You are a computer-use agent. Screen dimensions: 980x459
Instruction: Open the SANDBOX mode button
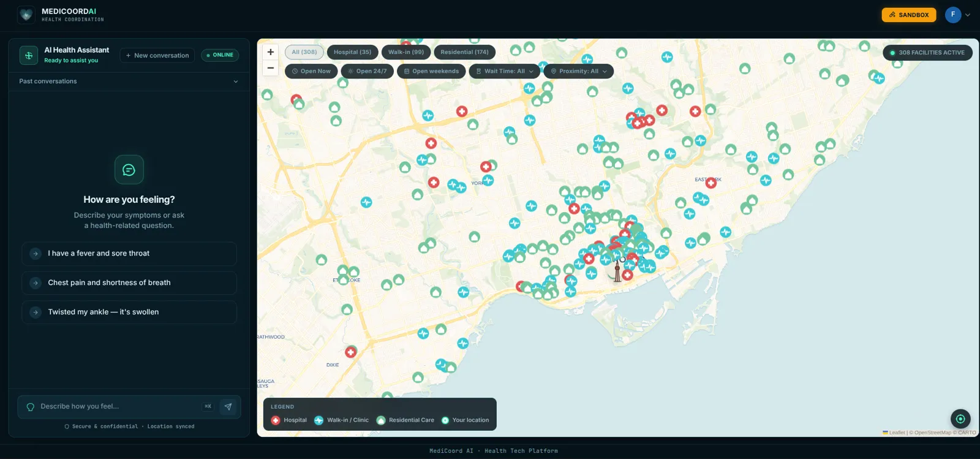pyautogui.click(x=908, y=15)
